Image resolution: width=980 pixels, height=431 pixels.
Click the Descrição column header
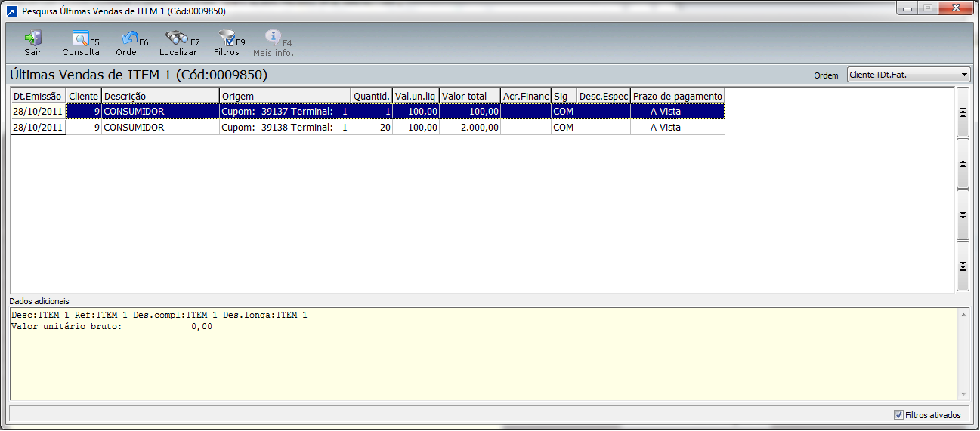click(x=160, y=96)
